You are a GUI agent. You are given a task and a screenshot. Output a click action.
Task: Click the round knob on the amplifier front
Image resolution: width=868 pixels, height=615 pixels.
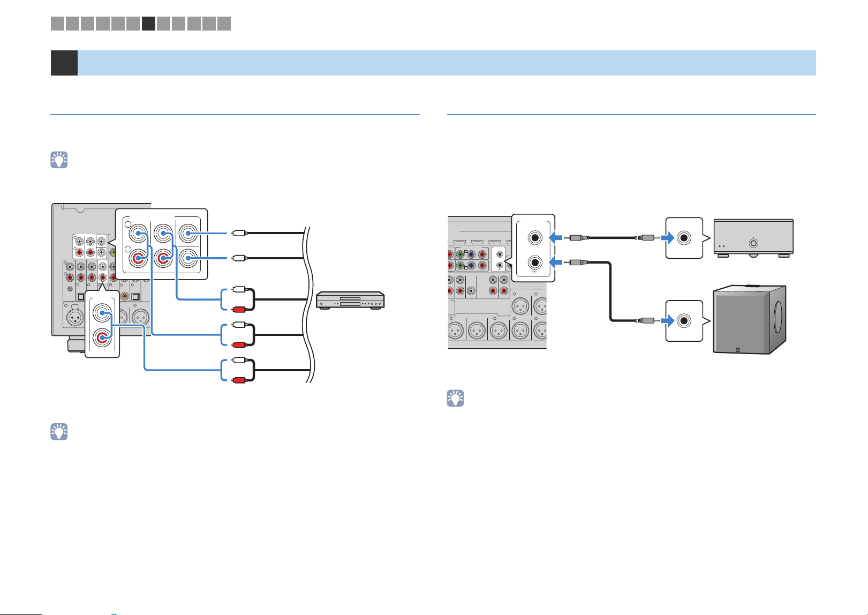[753, 243]
